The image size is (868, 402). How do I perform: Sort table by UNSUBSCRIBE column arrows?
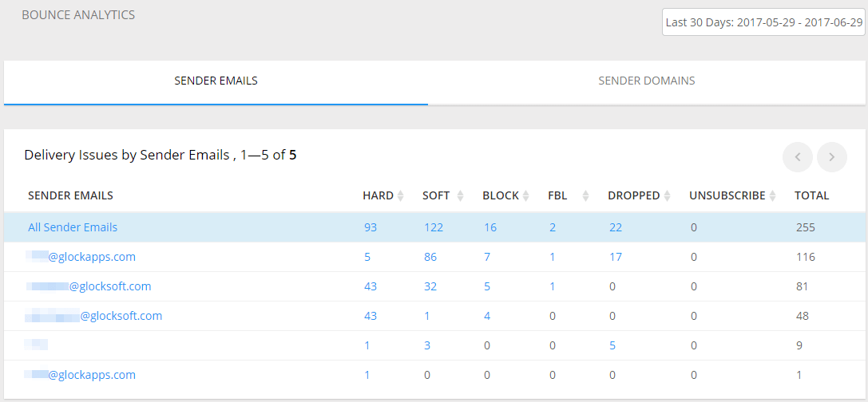(x=773, y=195)
